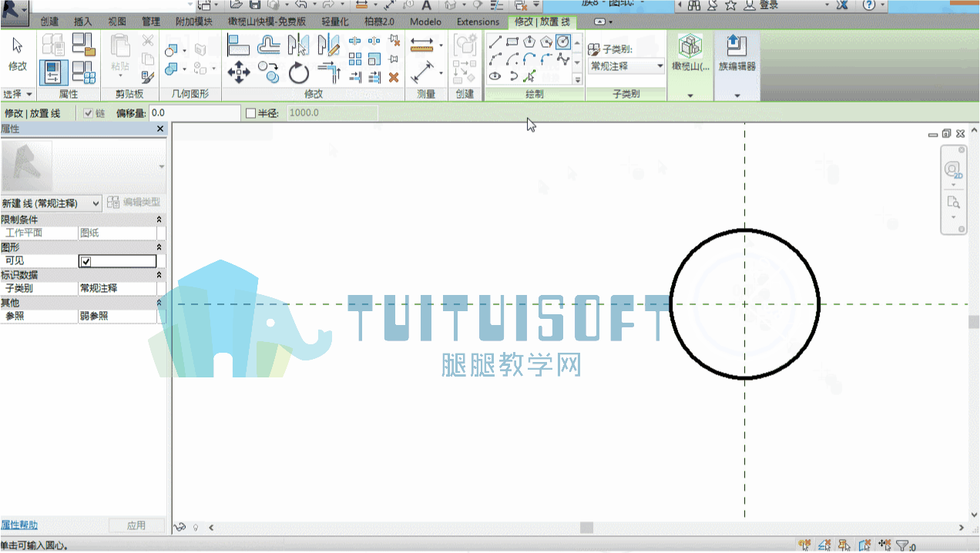Collapse the 标识数据 section
Image resolution: width=980 pixels, height=553 pixels.
(159, 275)
